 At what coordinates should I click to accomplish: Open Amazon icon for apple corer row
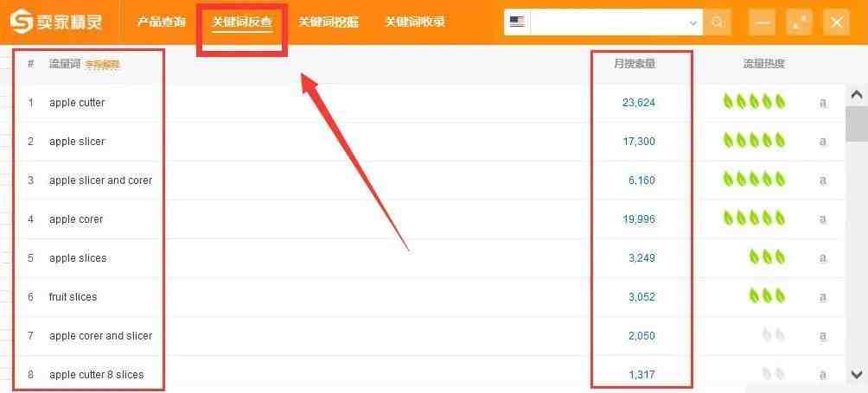coord(823,219)
